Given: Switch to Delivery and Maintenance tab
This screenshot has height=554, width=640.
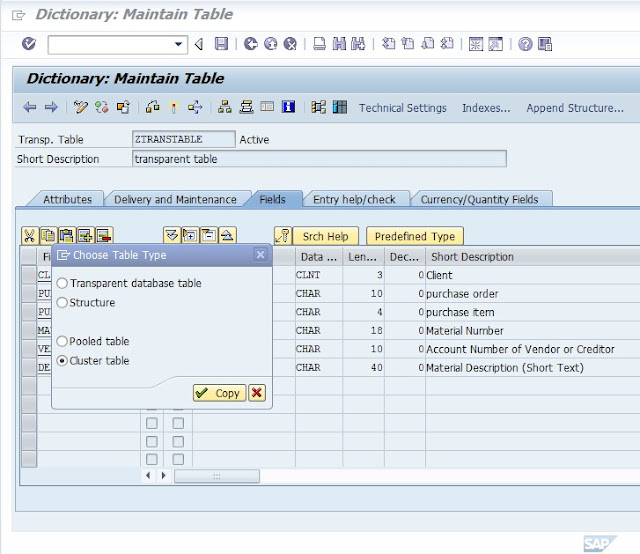Looking at the screenshot, I should click(x=175, y=199).
